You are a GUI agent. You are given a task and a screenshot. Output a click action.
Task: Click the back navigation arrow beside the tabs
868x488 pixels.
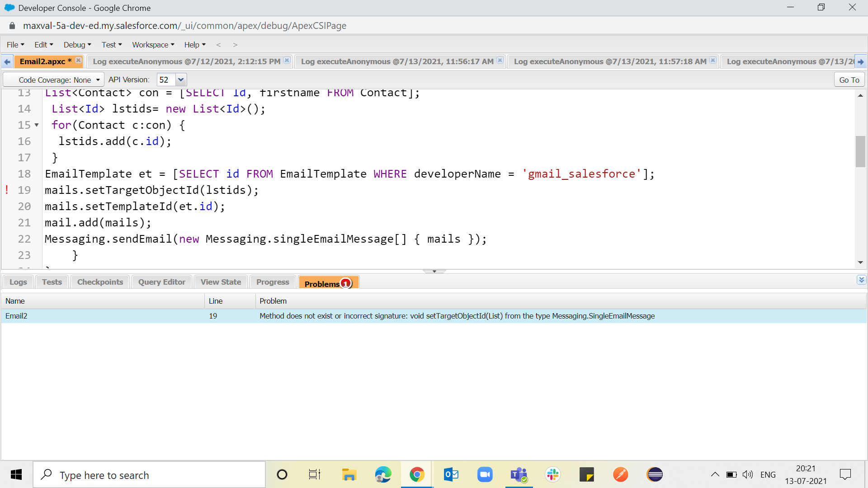click(x=7, y=61)
